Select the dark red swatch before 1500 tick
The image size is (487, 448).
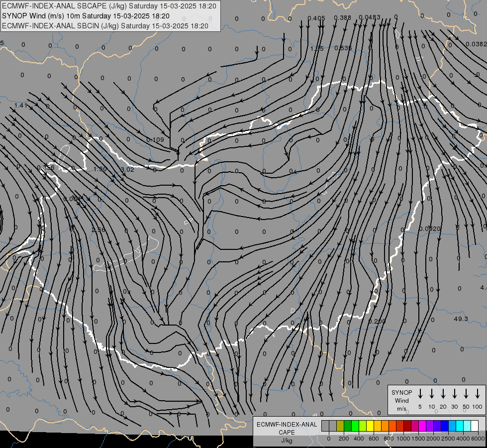coord(407,426)
